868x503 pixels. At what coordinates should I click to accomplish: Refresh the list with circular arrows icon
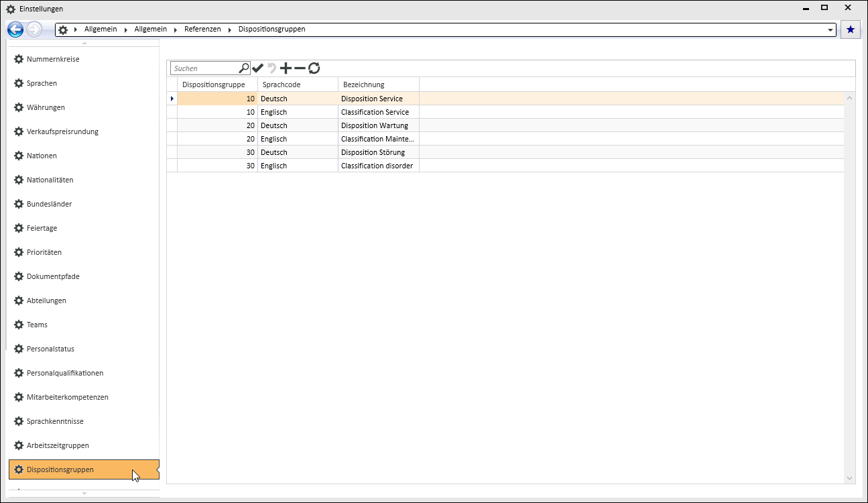(x=314, y=68)
